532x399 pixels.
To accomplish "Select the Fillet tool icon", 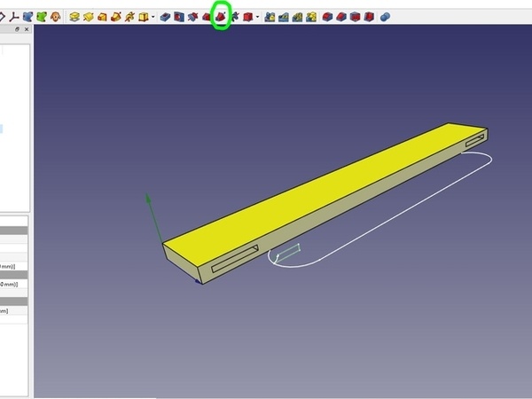I will pyautogui.click(x=270, y=16).
